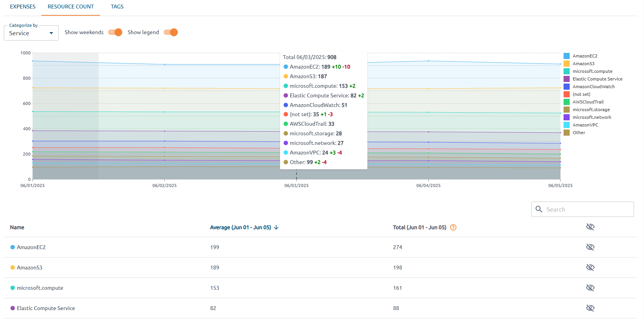Click the AmazonCloudWatch legend label
Screen dimensions: 644x320
(594, 87)
